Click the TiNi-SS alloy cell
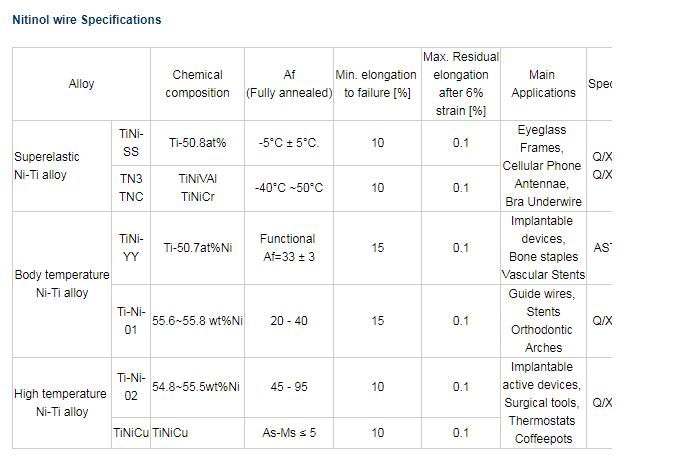 (x=131, y=143)
